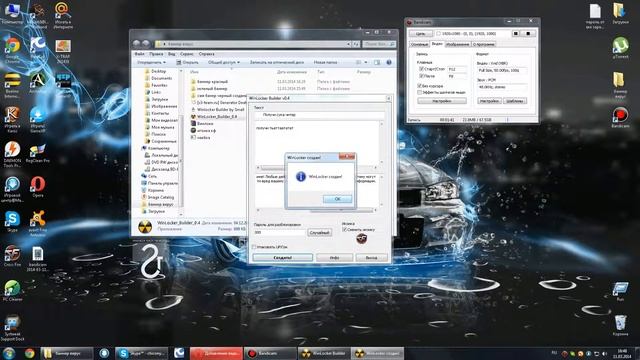Open RegClean Pro desktop shortcut

(38, 153)
